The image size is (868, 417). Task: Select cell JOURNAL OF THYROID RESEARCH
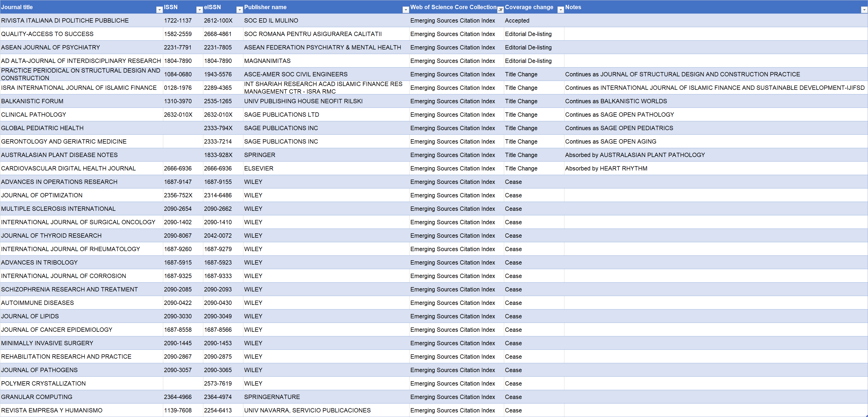pos(81,236)
